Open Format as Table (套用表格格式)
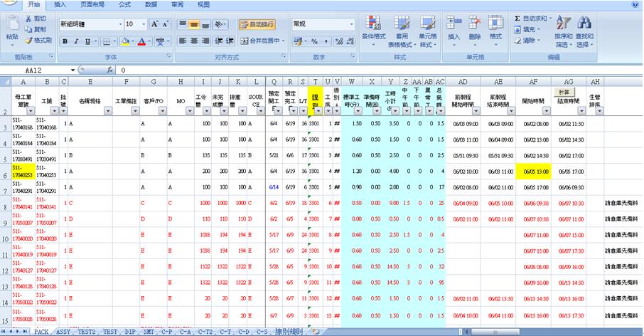644x336 pixels. [x=402, y=31]
